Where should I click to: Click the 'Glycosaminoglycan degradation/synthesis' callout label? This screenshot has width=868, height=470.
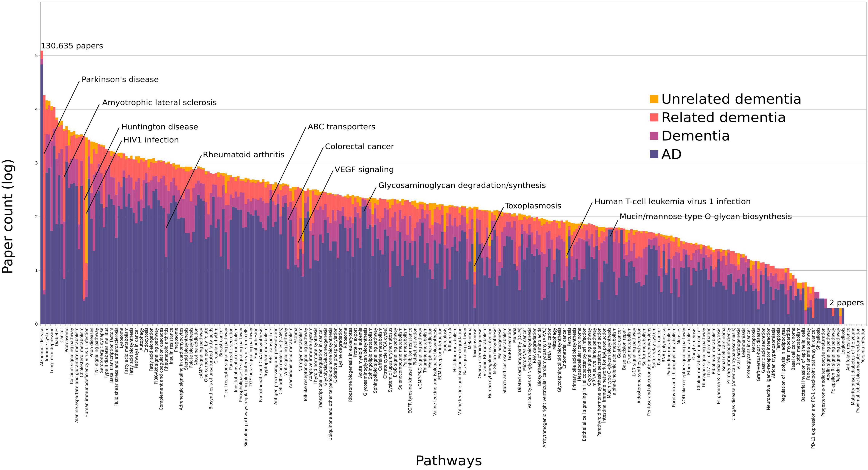462,185
